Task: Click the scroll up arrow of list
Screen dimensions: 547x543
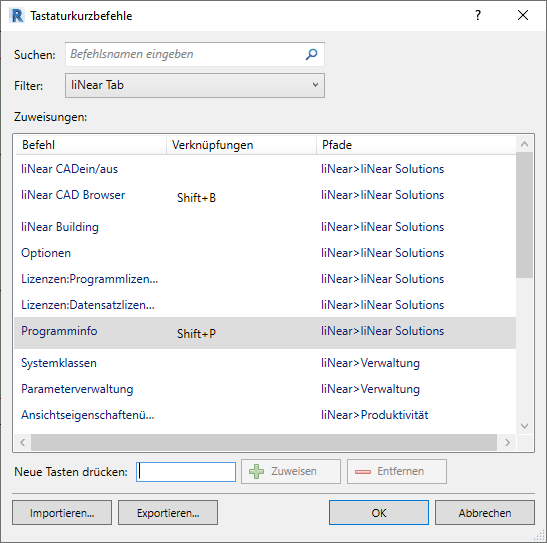Action: point(524,144)
